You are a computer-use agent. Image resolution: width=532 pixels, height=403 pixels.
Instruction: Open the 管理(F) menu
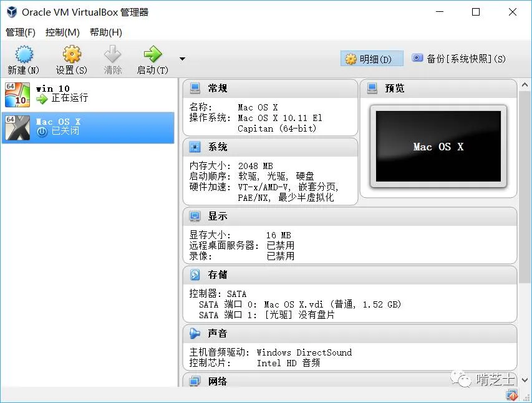tap(21, 32)
